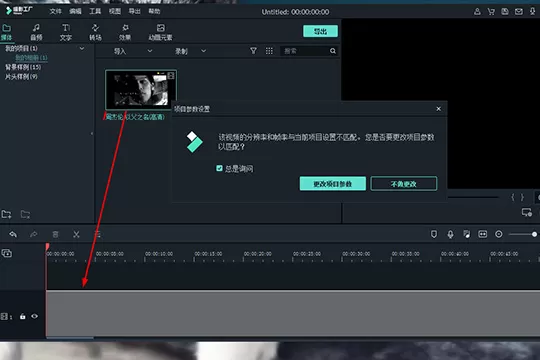
Task: Open the 录制 record dropdown
Action: point(190,51)
